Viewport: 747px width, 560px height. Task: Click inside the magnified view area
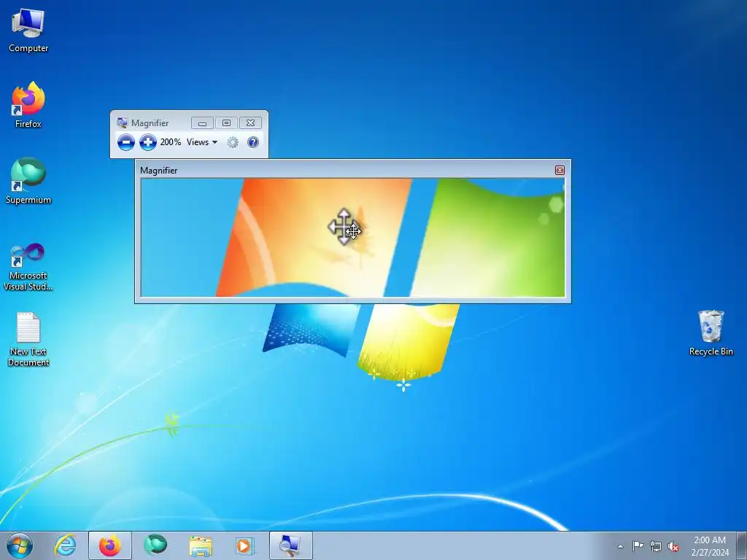coord(353,238)
